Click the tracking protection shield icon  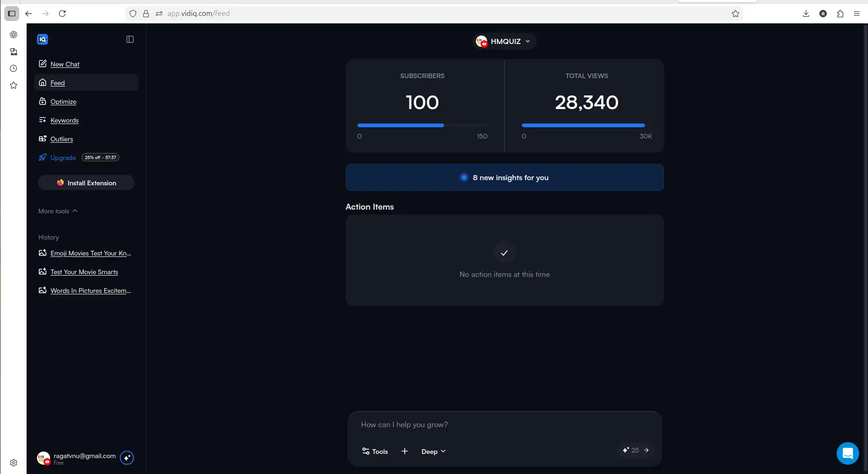[133, 14]
